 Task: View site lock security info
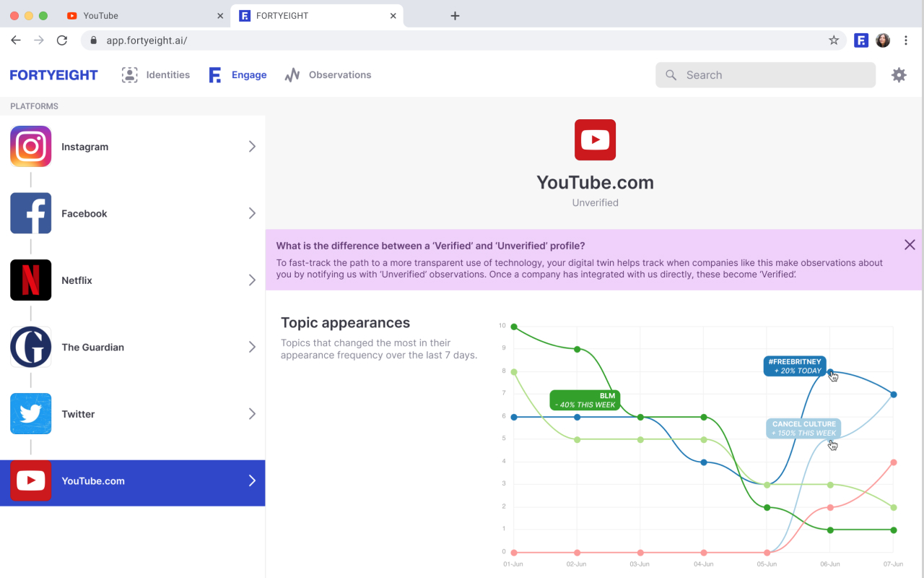(93, 40)
